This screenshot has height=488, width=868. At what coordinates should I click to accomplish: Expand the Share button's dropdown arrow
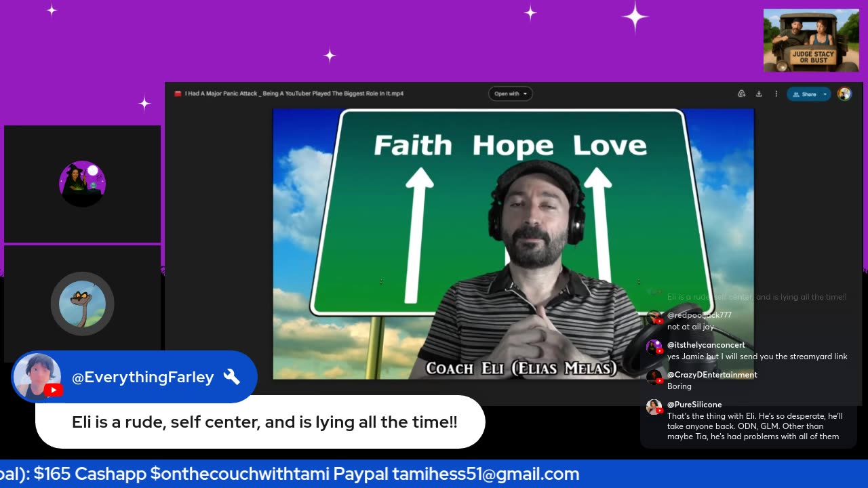825,94
